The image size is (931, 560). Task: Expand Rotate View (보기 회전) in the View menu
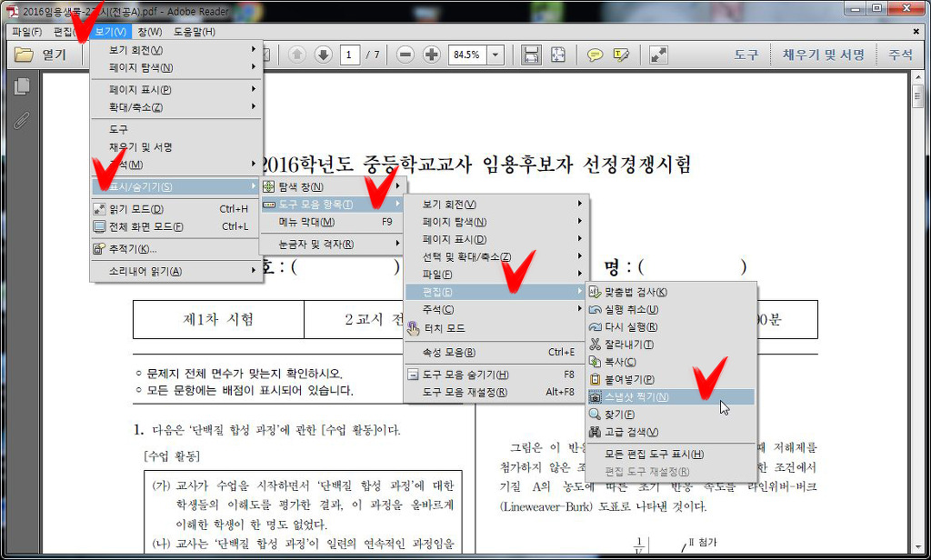176,50
